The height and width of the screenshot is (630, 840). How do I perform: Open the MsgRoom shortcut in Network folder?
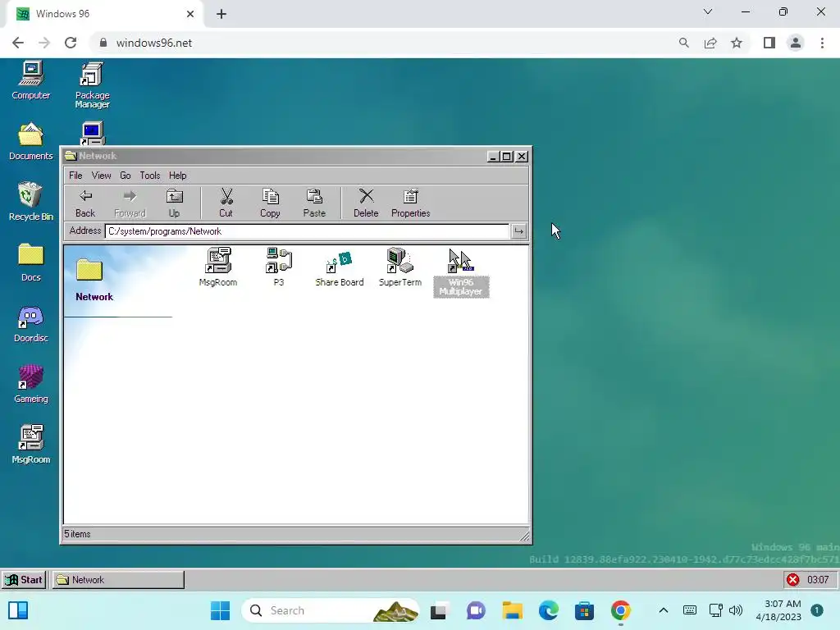218,267
